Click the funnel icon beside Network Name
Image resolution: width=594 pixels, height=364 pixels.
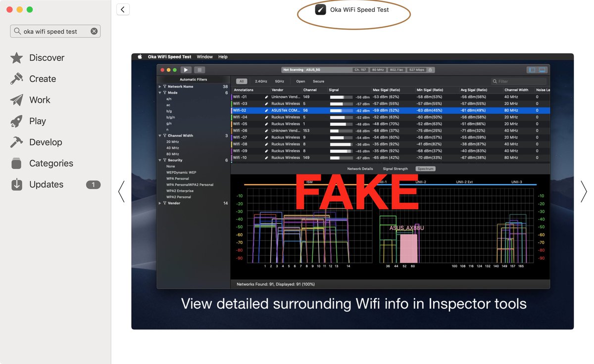165,87
